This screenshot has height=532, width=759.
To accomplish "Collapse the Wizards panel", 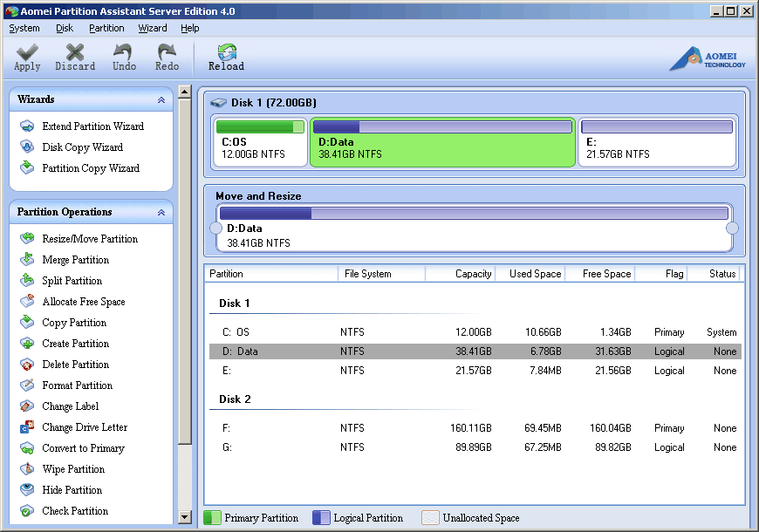I will click(x=161, y=100).
